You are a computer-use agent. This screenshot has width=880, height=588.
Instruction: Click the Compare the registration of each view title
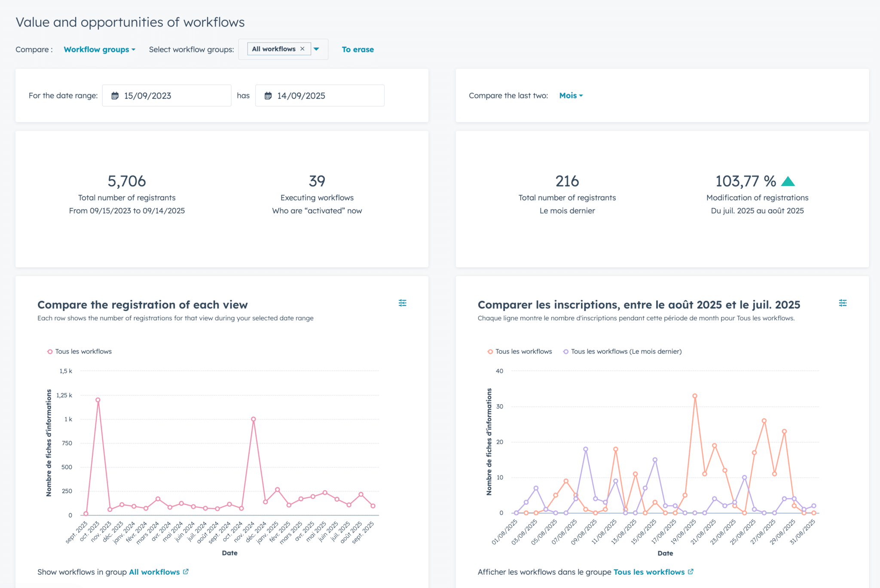click(x=143, y=305)
